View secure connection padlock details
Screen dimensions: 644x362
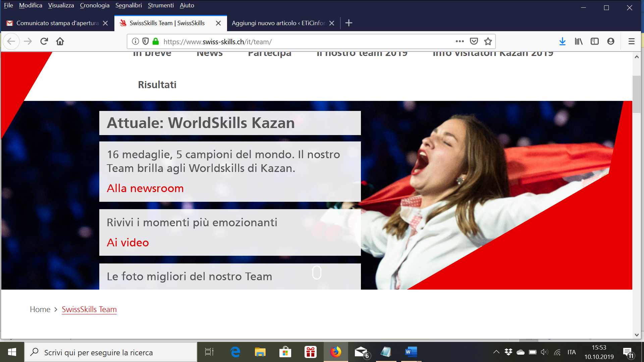156,42
